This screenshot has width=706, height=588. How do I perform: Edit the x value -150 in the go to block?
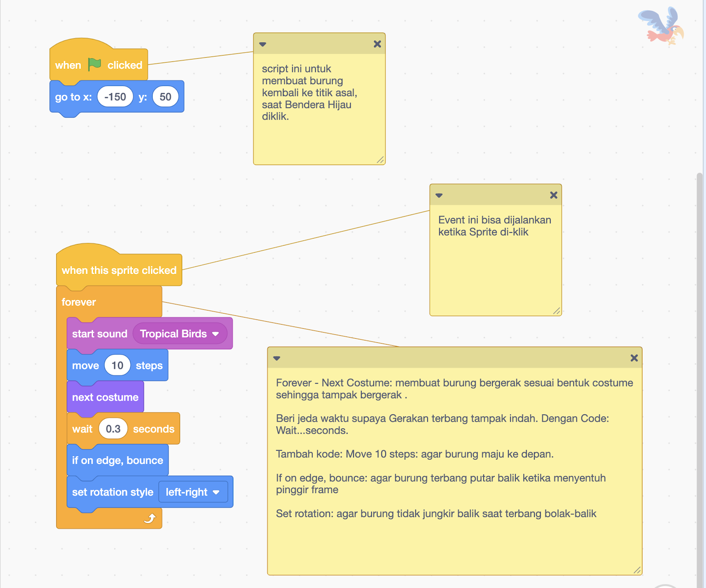tap(115, 97)
